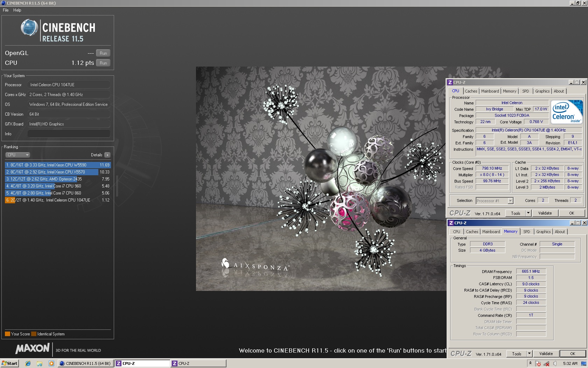Screen dimensions: 588x368
Task: Switch to Memory tab in upper CPU-Z
Action: tap(509, 91)
